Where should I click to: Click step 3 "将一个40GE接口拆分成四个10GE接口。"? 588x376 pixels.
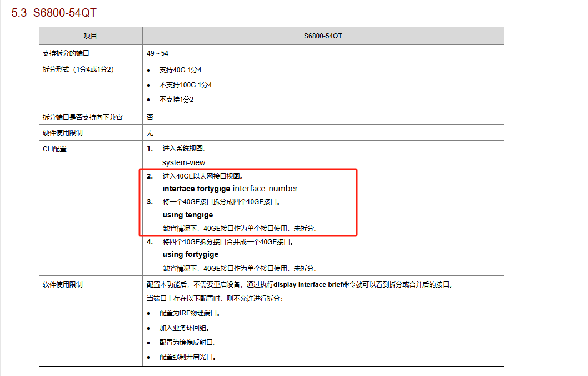click(x=222, y=202)
